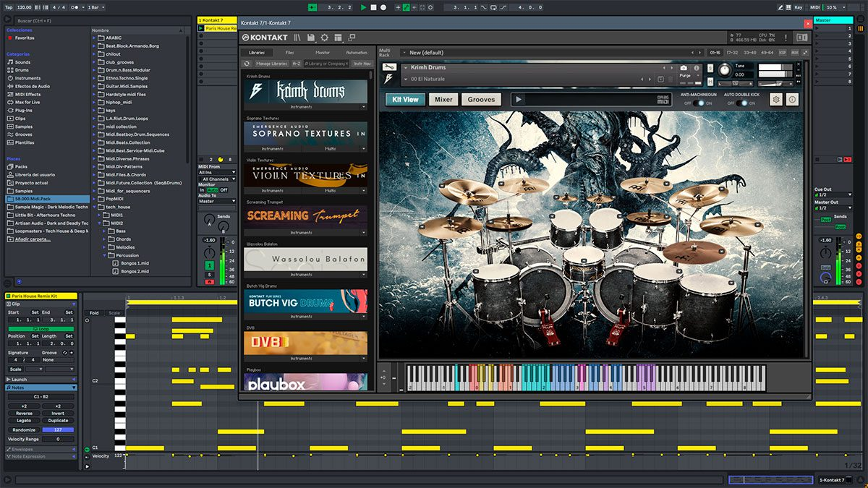Open Krimh Drums settings cog button

[776, 100]
